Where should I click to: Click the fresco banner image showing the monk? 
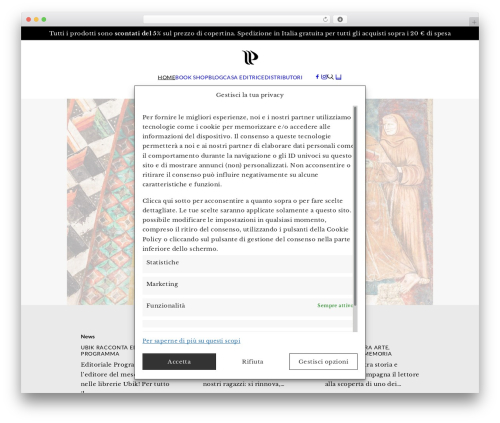[x=399, y=202]
